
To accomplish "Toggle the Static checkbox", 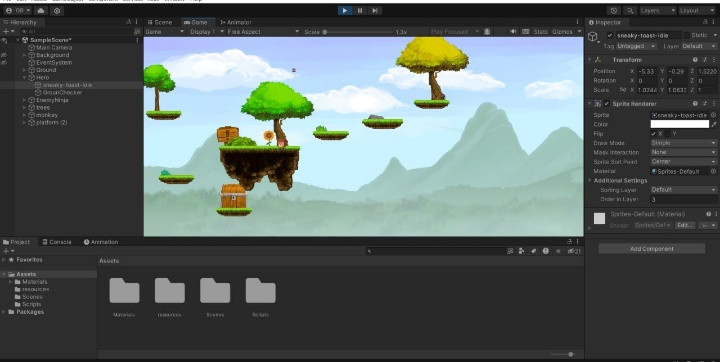I will (x=687, y=35).
